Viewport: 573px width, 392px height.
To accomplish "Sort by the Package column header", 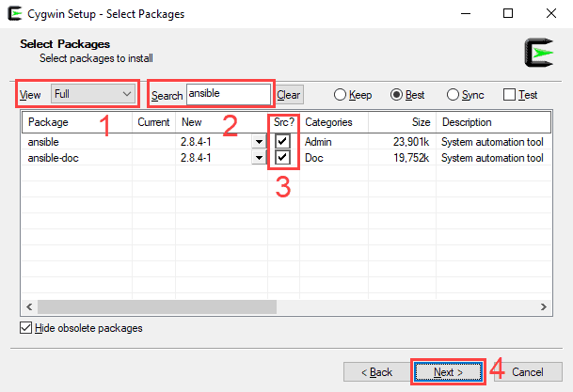I will 77,122.
